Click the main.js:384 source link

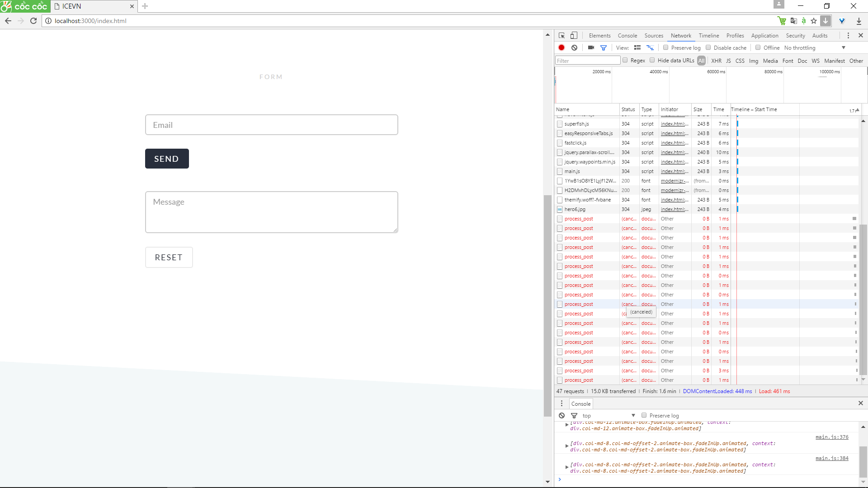click(x=832, y=458)
